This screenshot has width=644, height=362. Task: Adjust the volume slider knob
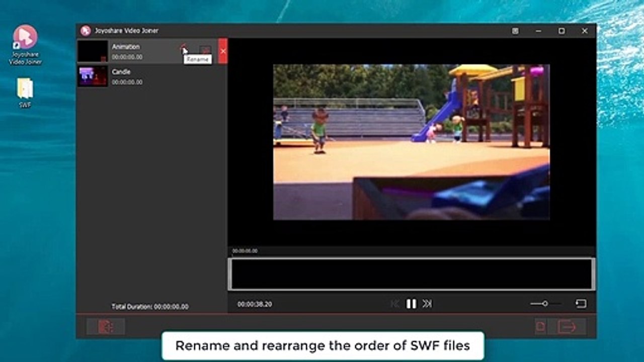(x=544, y=304)
